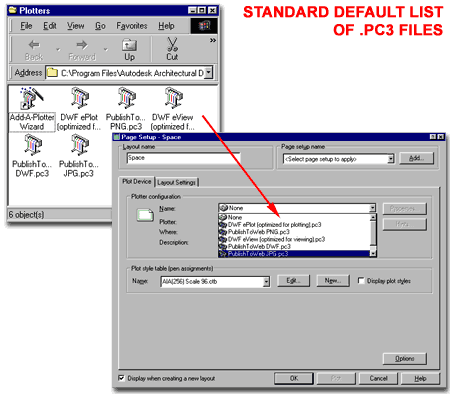Choose DWF eView (optimized for viewing).pc3
The height and width of the screenshot is (394, 450).
pyautogui.click(x=294, y=239)
